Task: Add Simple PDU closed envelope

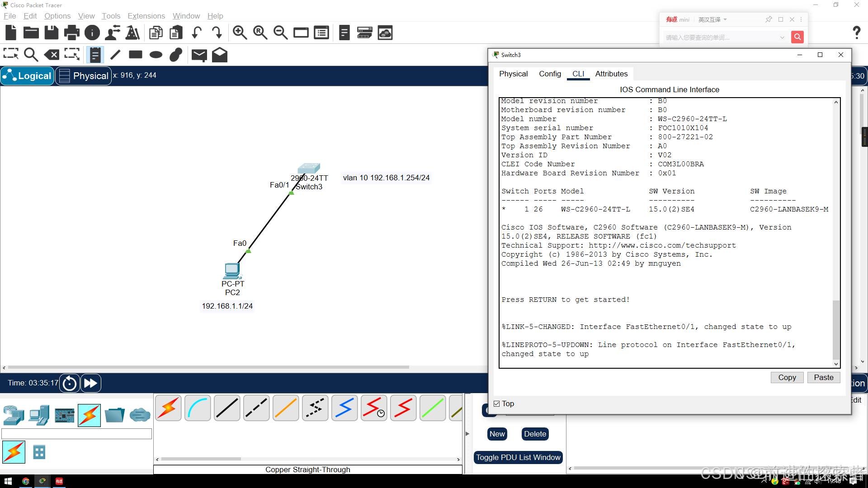Action: [x=199, y=55]
